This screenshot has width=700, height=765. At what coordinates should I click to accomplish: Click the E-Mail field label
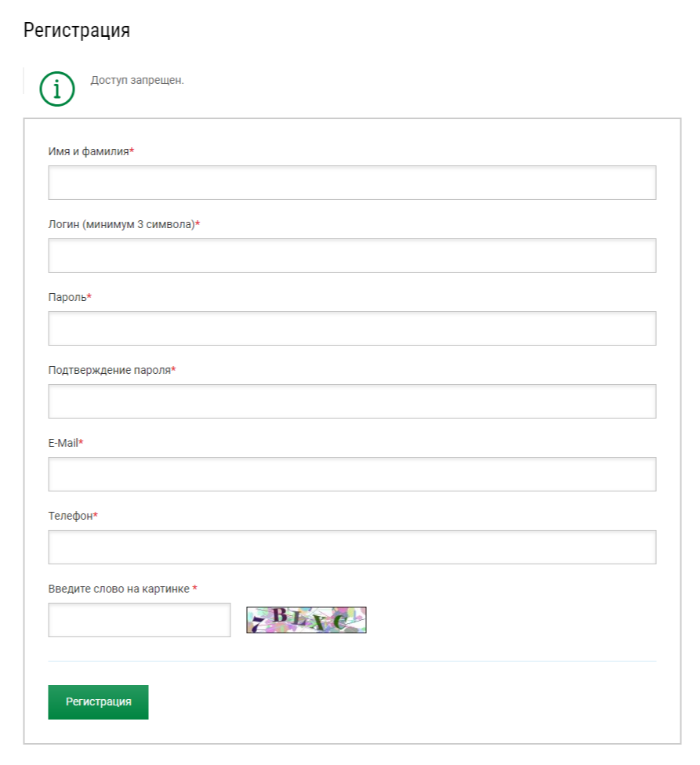click(x=63, y=443)
